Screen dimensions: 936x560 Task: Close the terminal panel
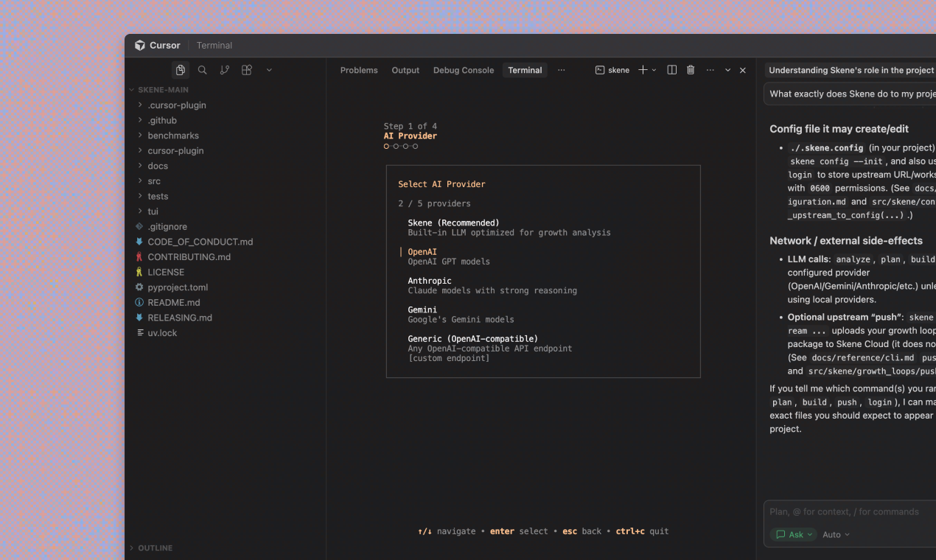(x=743, y=70)
